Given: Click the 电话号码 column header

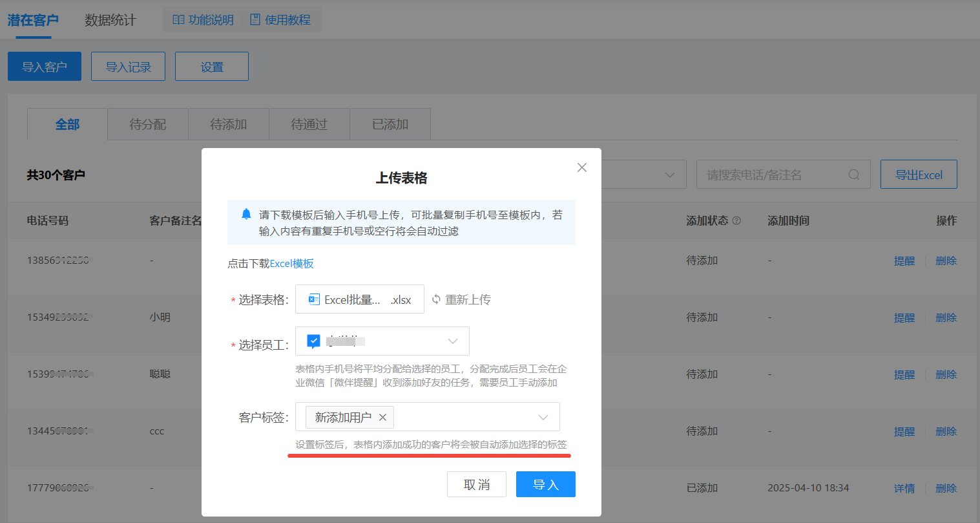Looking at the screenshot, I should tap(48, 220).
